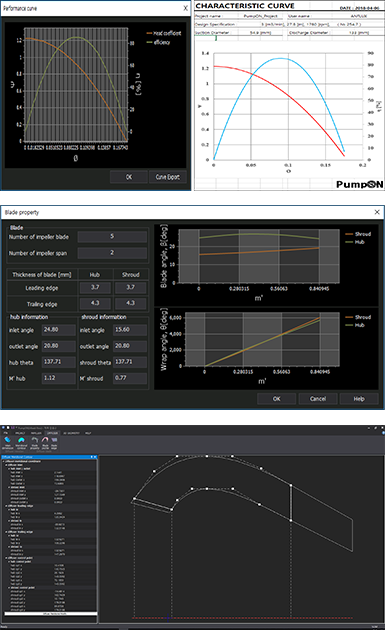Click the Curve Export button
The height and width of the screenshot is (630, 385).
tap(168, 177)
